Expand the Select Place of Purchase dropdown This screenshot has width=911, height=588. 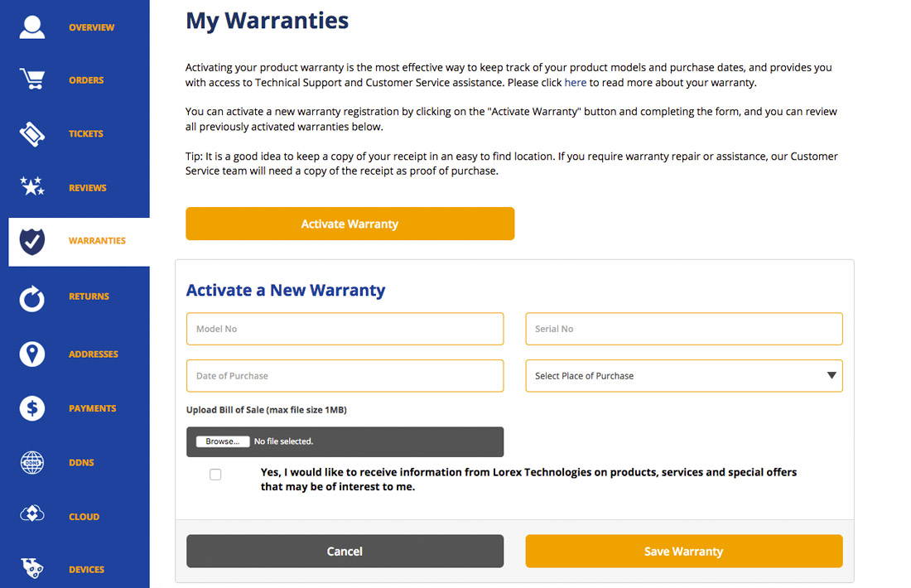click(684, 376)
